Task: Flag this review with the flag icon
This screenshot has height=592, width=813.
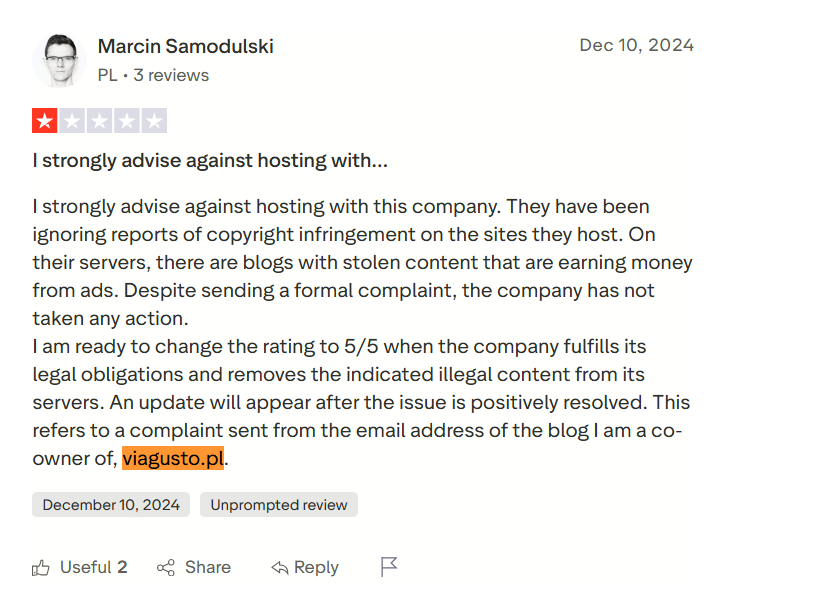Action: coord(389,567)
